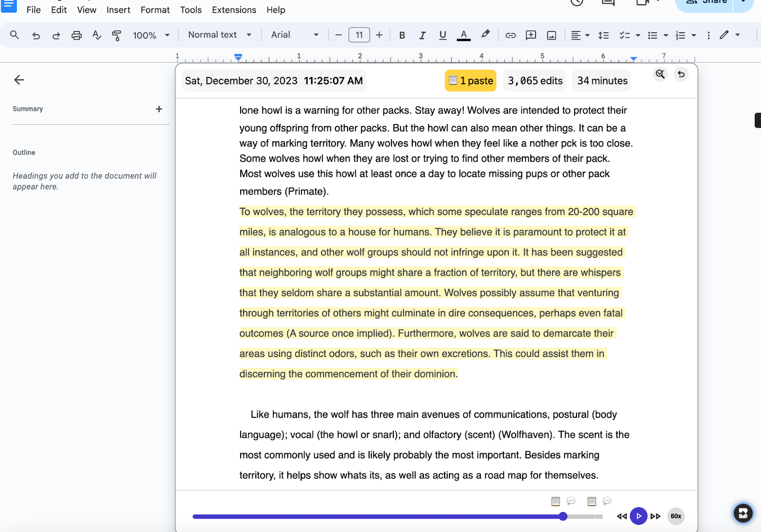Viewport: 761px width, 532px height.
Task: Open the Extensions menu
Action: click(234, 10)
